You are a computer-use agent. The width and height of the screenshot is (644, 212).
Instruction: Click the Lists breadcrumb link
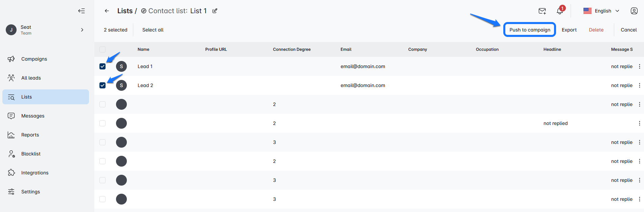point(125,11)
